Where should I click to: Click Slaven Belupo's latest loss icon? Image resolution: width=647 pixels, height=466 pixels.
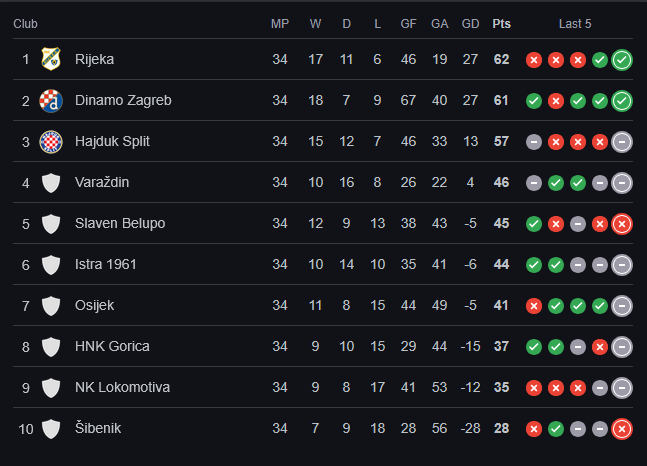click(621, 224)
